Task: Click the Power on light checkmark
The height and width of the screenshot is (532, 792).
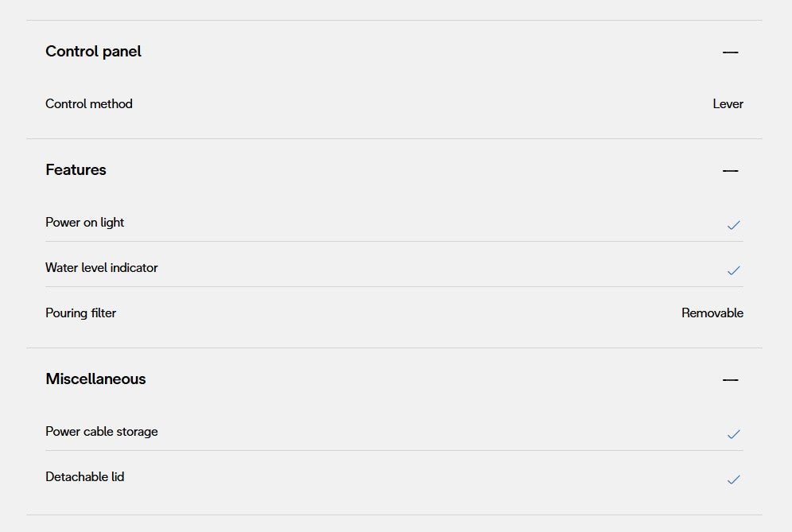Action: 733,225
